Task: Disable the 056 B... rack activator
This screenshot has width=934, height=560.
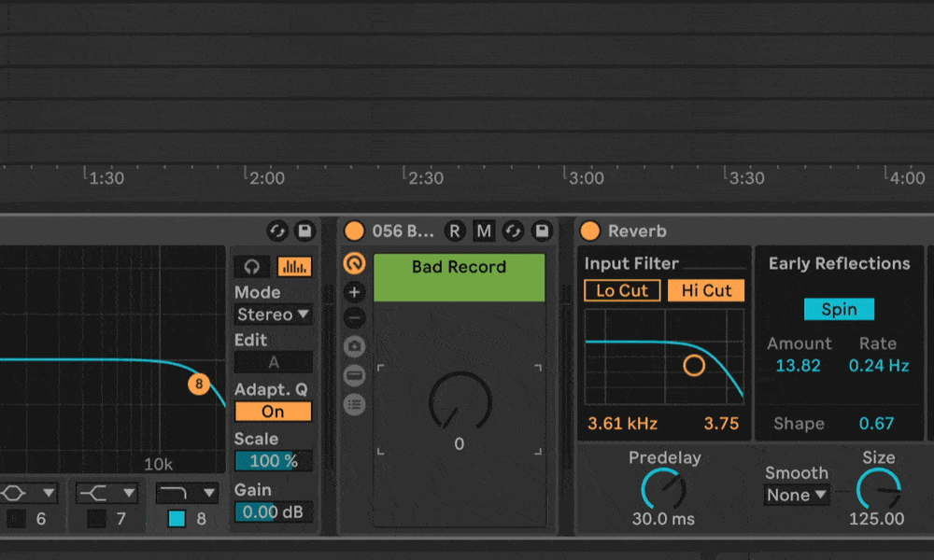Action: [354, 231]
